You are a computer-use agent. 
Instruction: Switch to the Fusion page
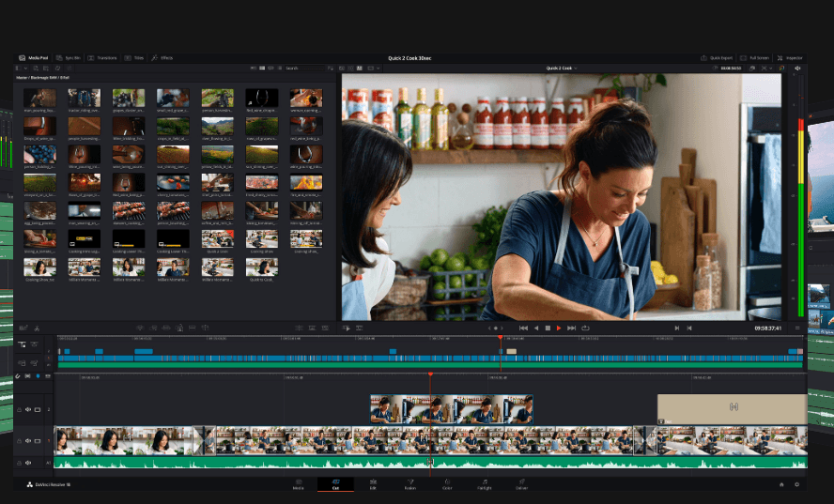click(x=410, y=483)
